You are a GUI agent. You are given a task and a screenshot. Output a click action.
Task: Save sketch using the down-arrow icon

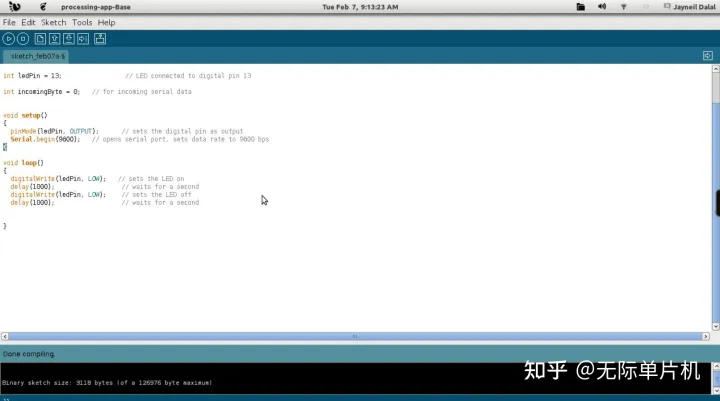68,39
